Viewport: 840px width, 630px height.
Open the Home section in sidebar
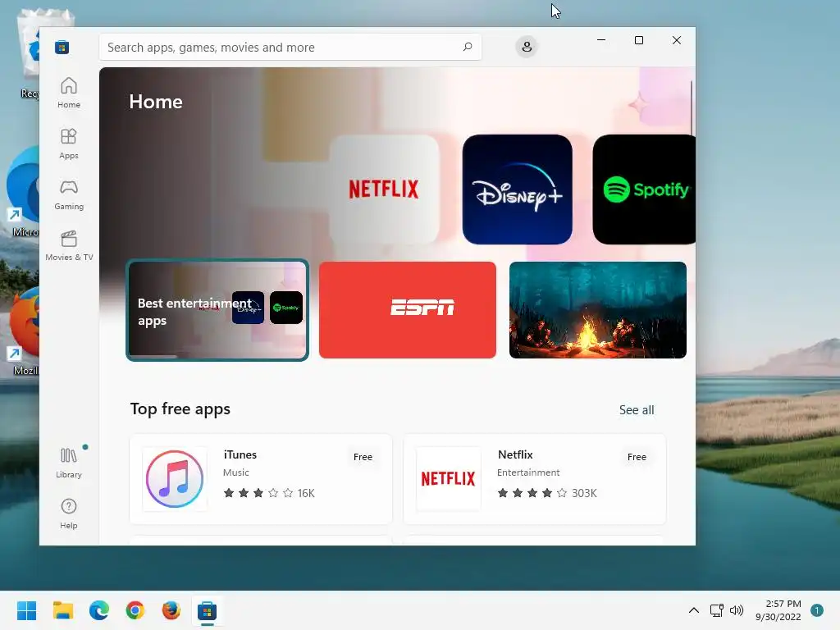coord(69,93)
